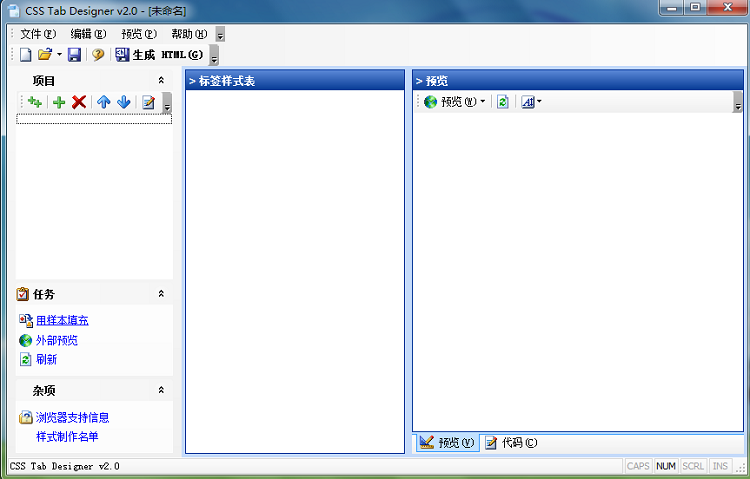Click the new file icon in toolbar
750x479 pixels.
[x=26, y=55]
